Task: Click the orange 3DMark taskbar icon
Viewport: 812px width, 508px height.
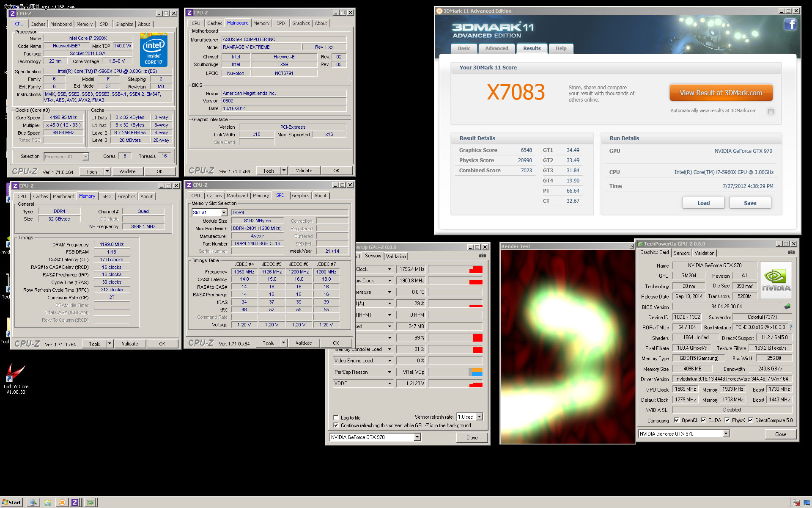Action: pyautogui.click(x=62, y=502)
